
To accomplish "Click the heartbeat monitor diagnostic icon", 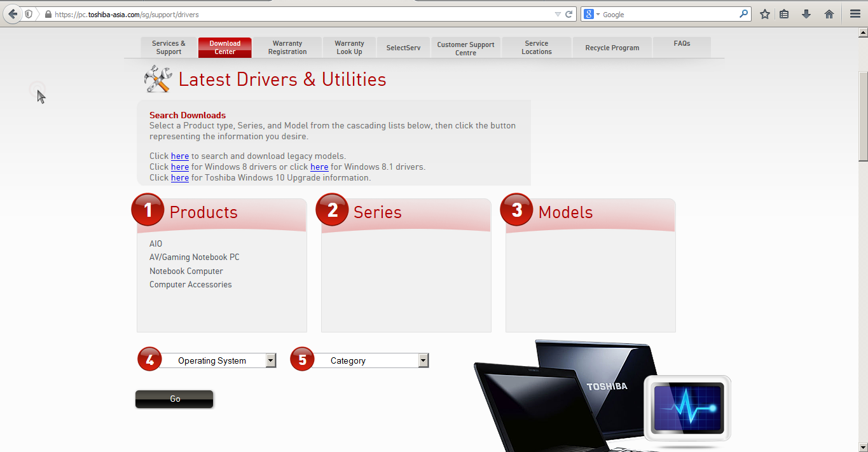I will coord(687,409).
